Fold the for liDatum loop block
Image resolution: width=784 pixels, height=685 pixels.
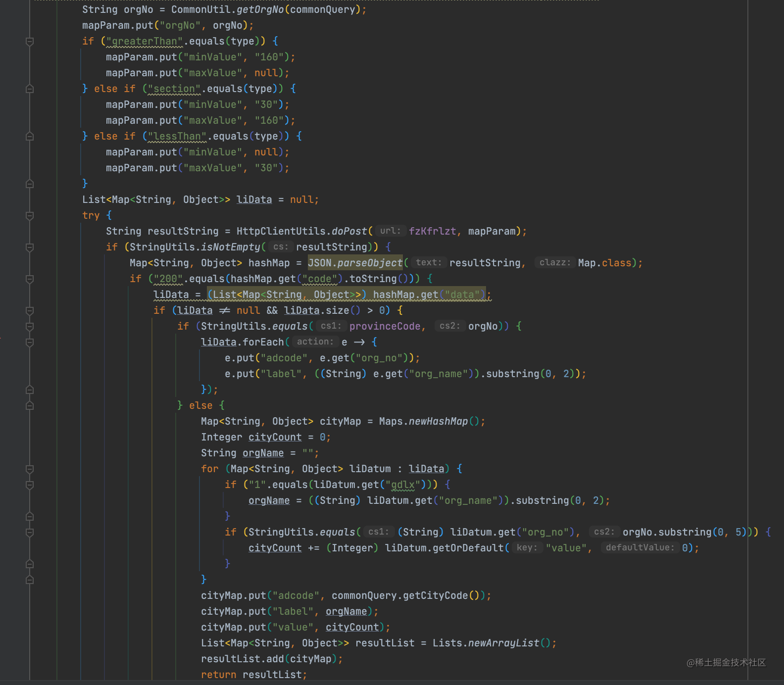tap(30, 469)
